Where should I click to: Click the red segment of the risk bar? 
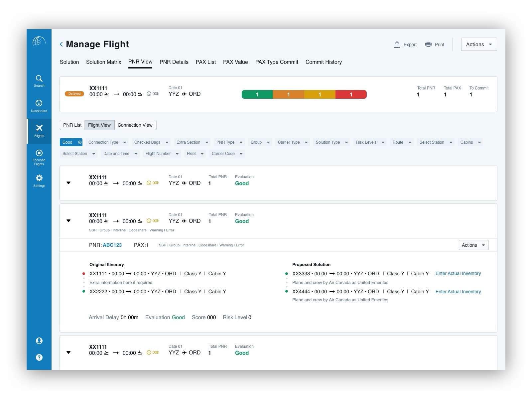click(351, 94)
